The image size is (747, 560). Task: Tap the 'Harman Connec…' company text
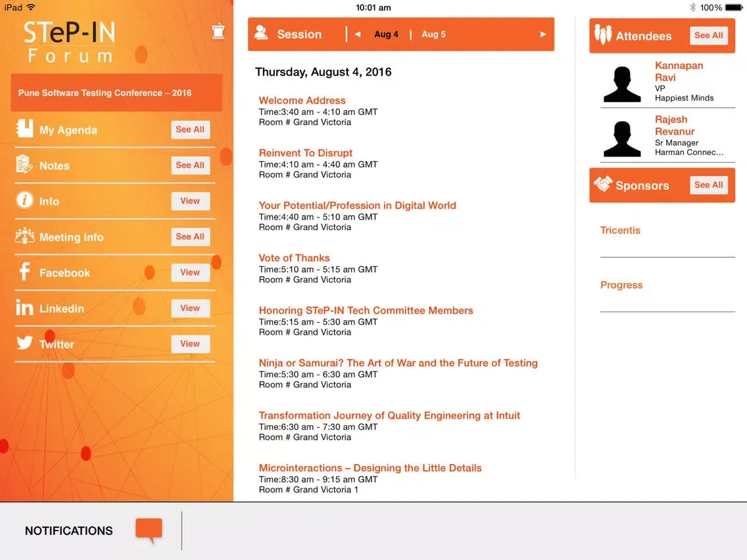click(689, 152)
